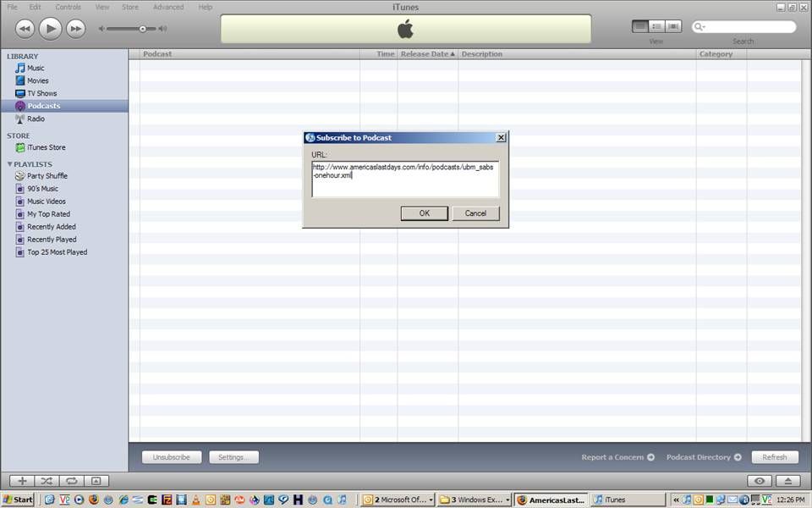Toggle shuffle mode button

(47, 481)
